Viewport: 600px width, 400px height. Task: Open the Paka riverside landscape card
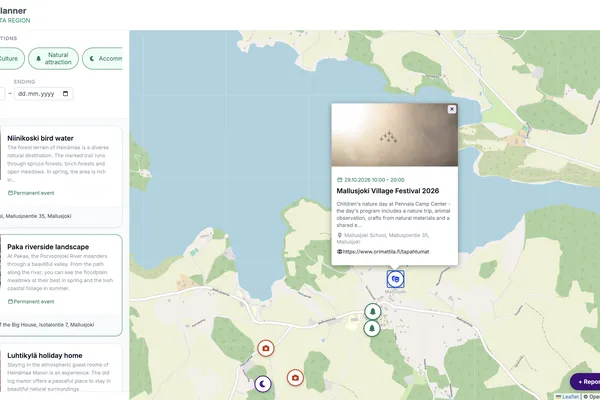coord(60,285)
